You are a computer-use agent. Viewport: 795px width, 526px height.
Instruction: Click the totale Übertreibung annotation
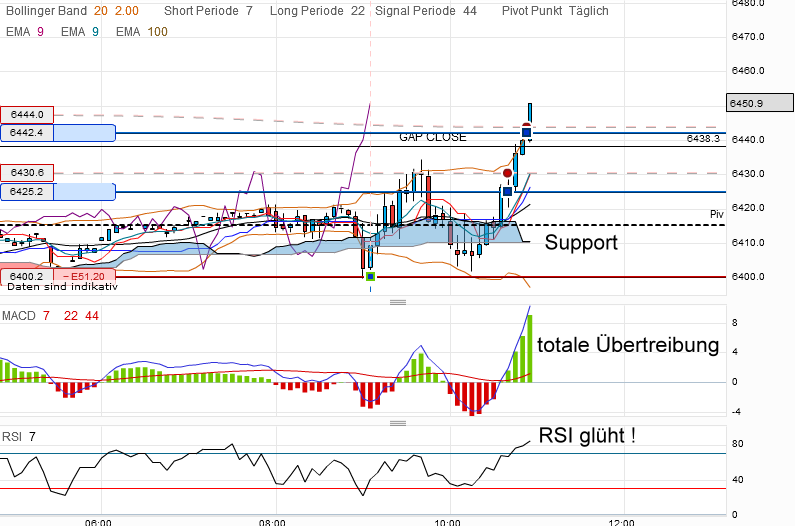click(628, 345)
